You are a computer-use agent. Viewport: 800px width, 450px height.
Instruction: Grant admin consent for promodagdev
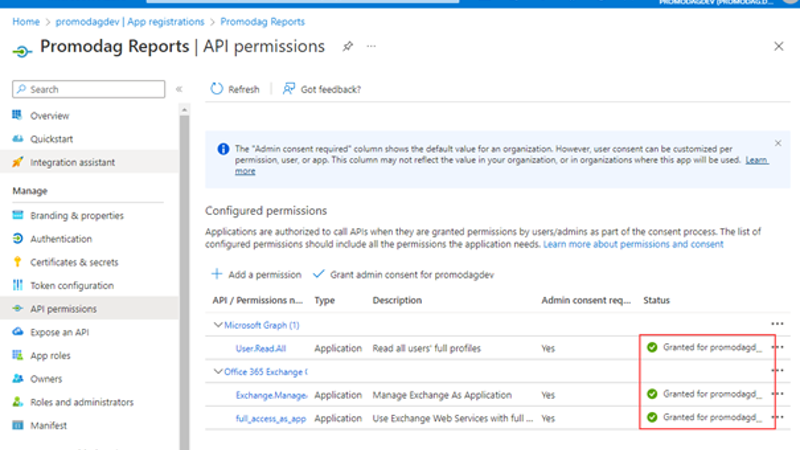[x=404, y=274]
